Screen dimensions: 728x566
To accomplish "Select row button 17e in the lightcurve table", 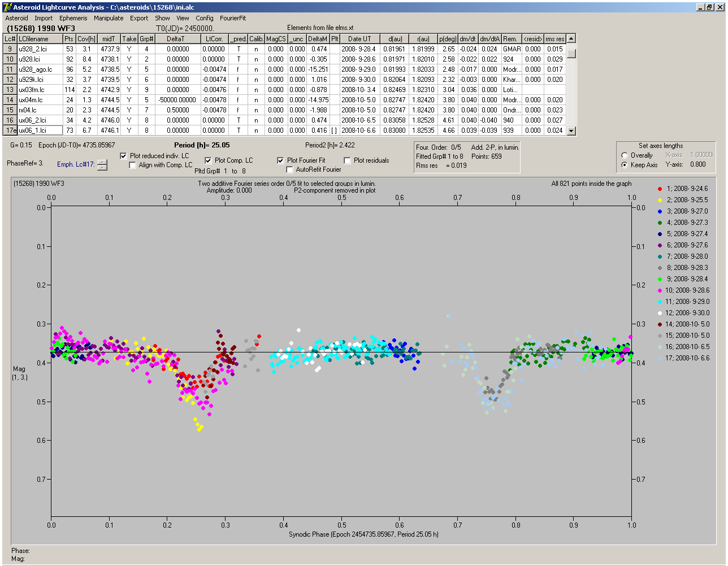I will click(x=10, y=130).
